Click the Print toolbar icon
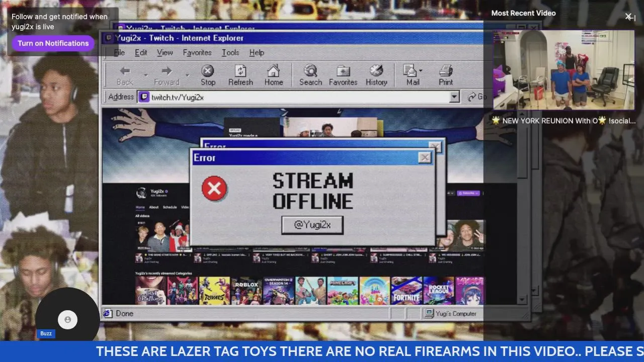 (446, 71)
